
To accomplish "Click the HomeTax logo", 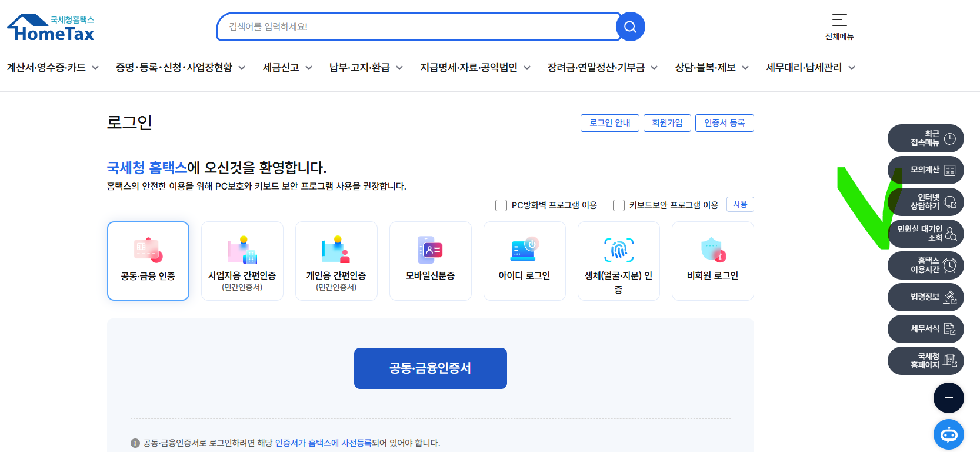I will pyautogui.click(x=51, y=28).
